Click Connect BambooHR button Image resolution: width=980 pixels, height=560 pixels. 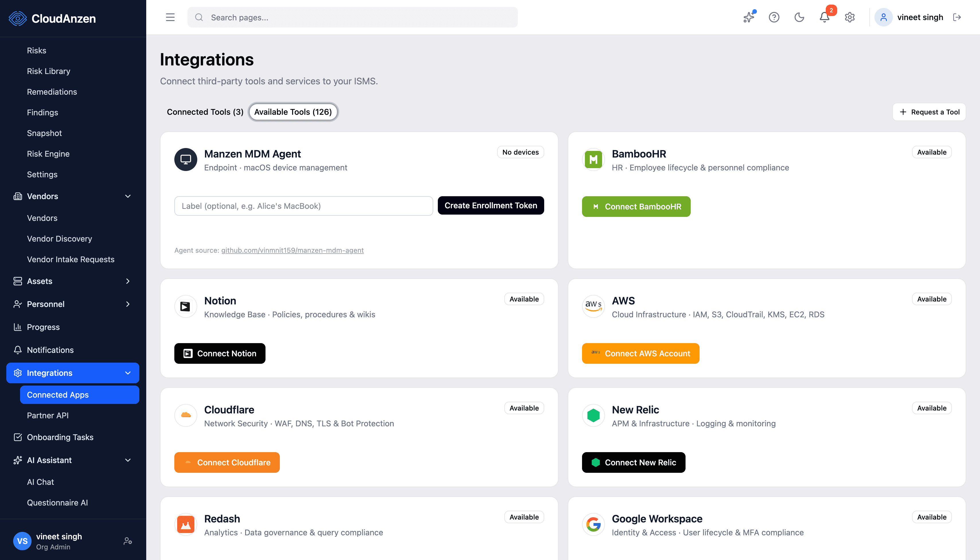click(636, 207)
